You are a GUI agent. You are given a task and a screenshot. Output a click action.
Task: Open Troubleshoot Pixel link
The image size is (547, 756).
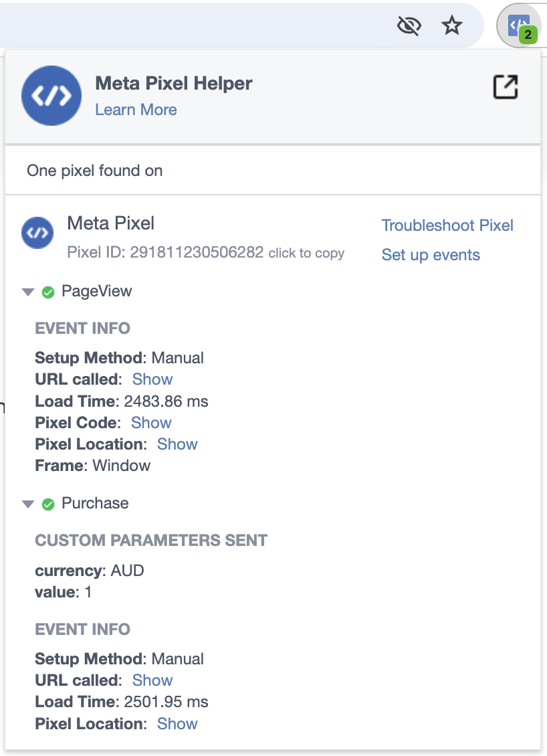click(447, 225)
